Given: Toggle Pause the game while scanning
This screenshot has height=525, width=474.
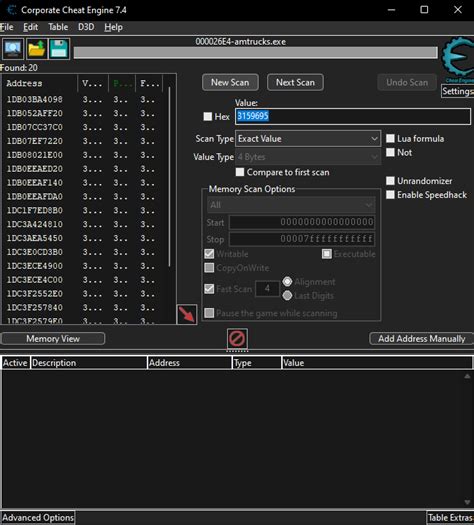Looking at the screenshot, I should tap(209, 313).
